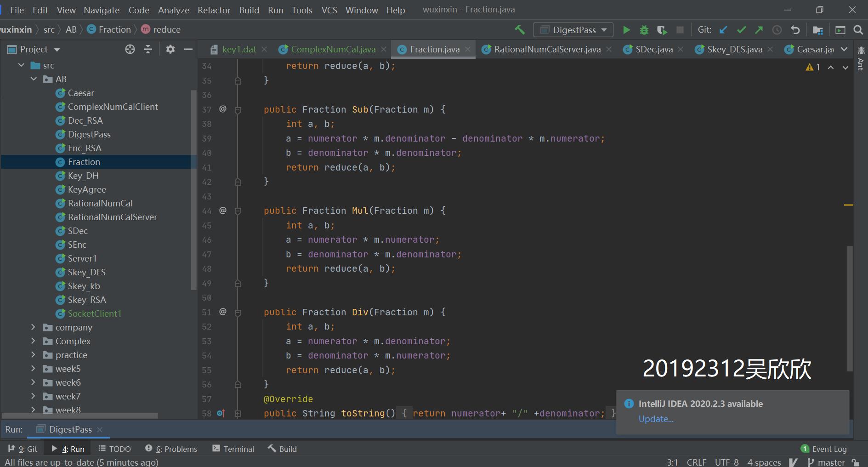This screenshot has height=467, width=868.
Task: Click the Update... link in notification
Action: (x=656, y=419)
